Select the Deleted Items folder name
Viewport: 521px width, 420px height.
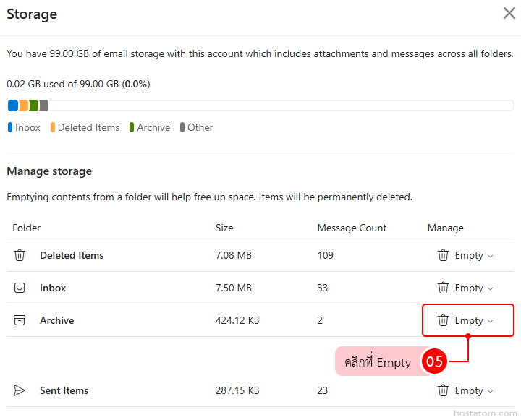[72, 255]
